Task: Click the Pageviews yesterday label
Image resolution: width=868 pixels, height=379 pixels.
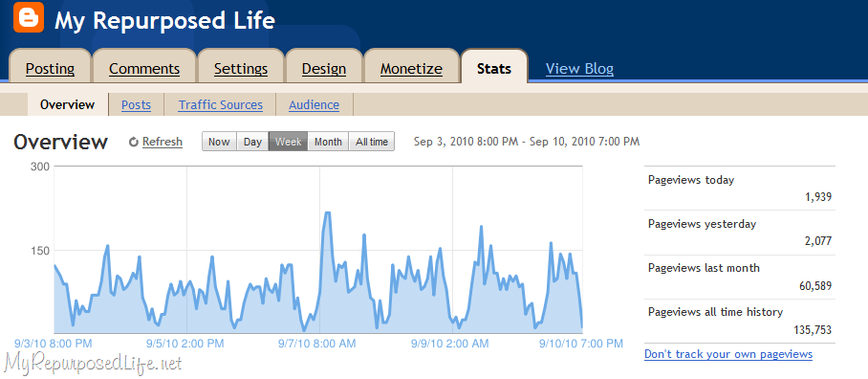Action: pos(702,224)
